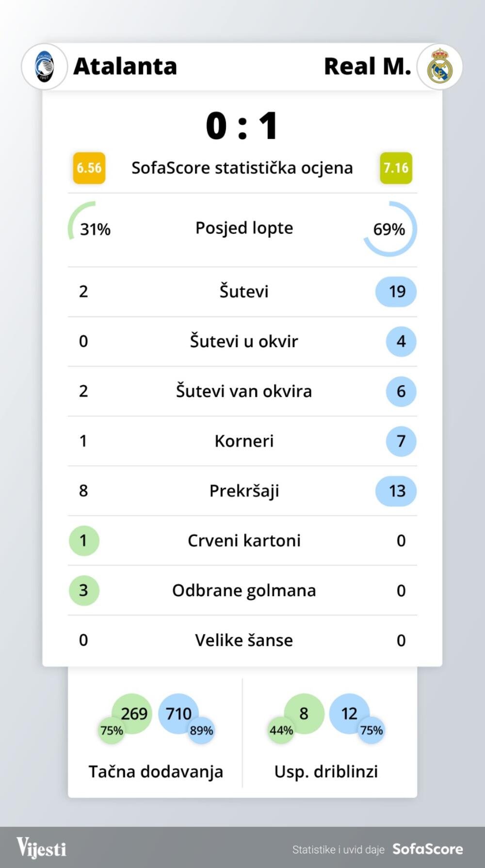Image resolution: width=485 pixels, height=868 pixels.
Task: Click the green 3 goalkeeper saves bubble
Action: click(x=84, y=590)
